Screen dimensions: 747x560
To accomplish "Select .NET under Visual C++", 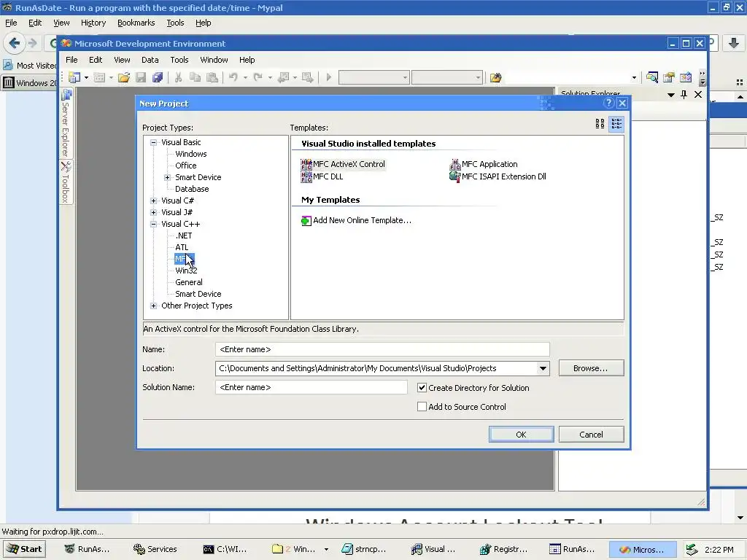I will click(x=183, y=236).
